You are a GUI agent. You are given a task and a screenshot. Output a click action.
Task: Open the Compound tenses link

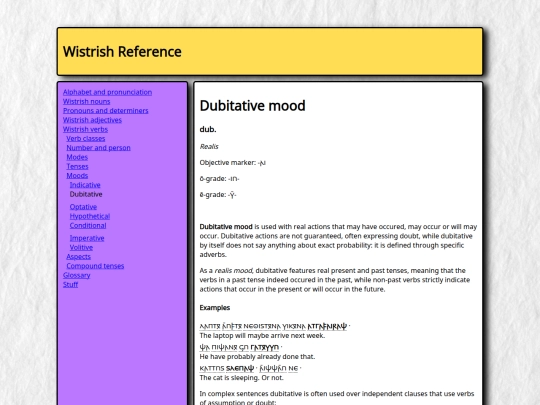pyautogui.click(x=95, y=266)
